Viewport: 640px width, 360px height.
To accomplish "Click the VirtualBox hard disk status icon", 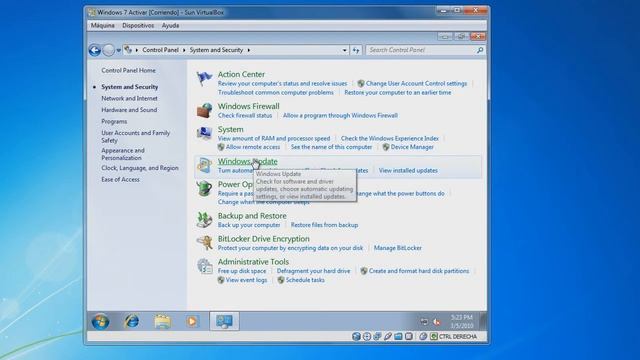I will [356, 336].
